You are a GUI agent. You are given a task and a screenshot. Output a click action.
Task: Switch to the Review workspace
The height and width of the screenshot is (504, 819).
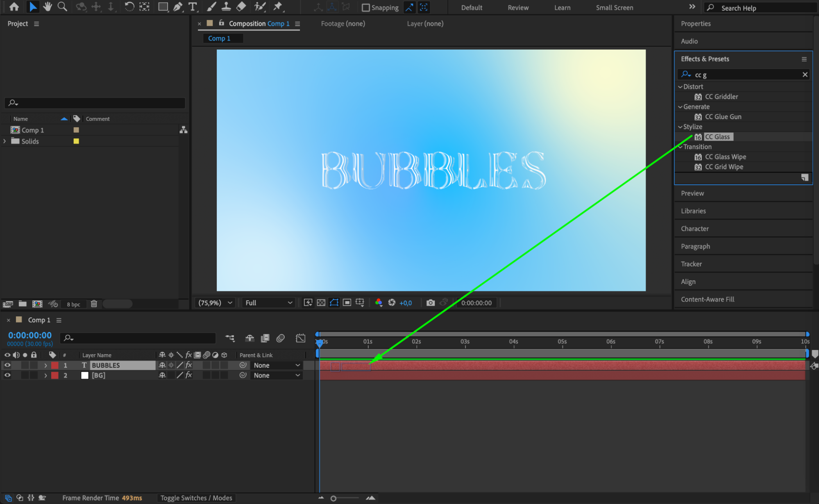pos(518,8)
